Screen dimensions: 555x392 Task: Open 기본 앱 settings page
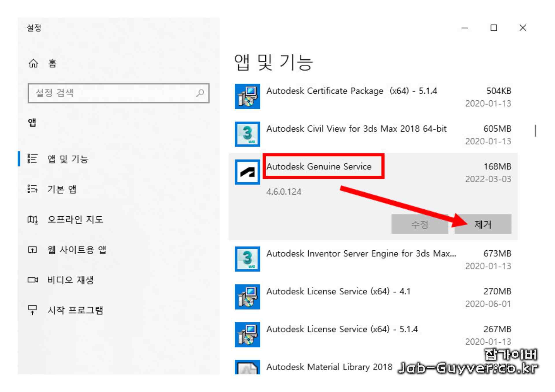(62, 189)
